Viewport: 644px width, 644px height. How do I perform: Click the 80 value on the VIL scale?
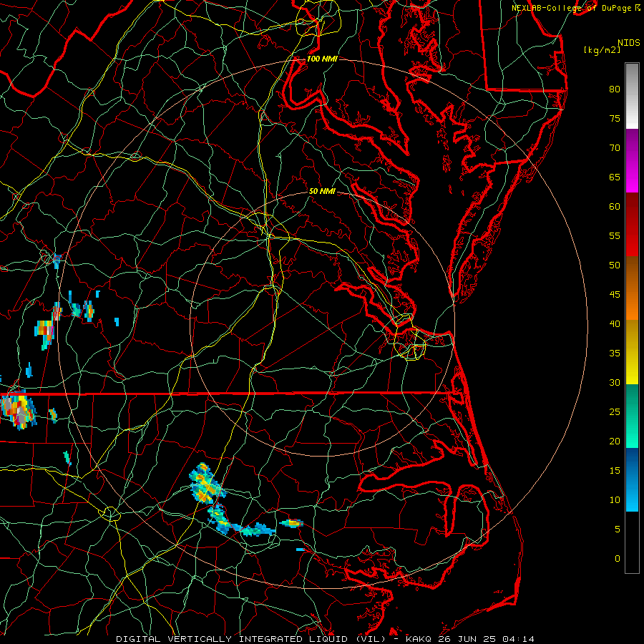pyautogui.click(x=615, y=89)
